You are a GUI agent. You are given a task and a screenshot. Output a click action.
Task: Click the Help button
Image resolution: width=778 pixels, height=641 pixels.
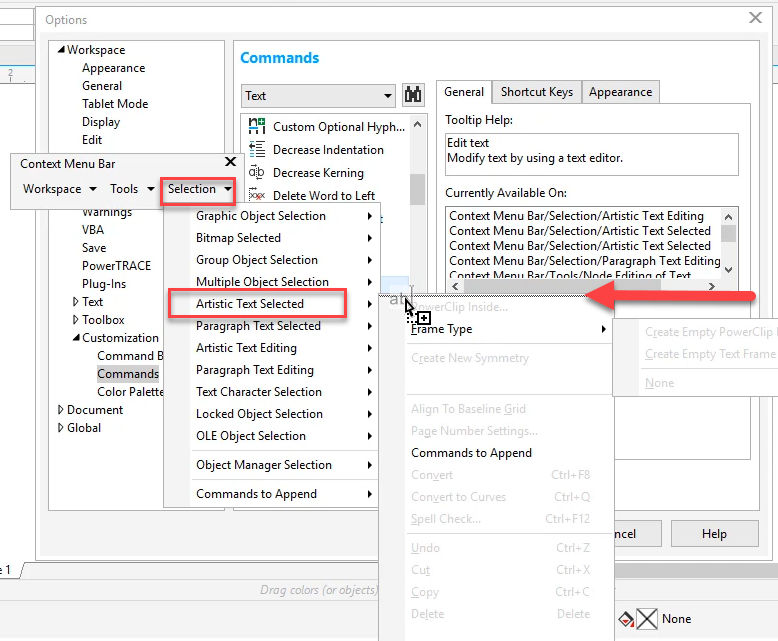[714, 534]
